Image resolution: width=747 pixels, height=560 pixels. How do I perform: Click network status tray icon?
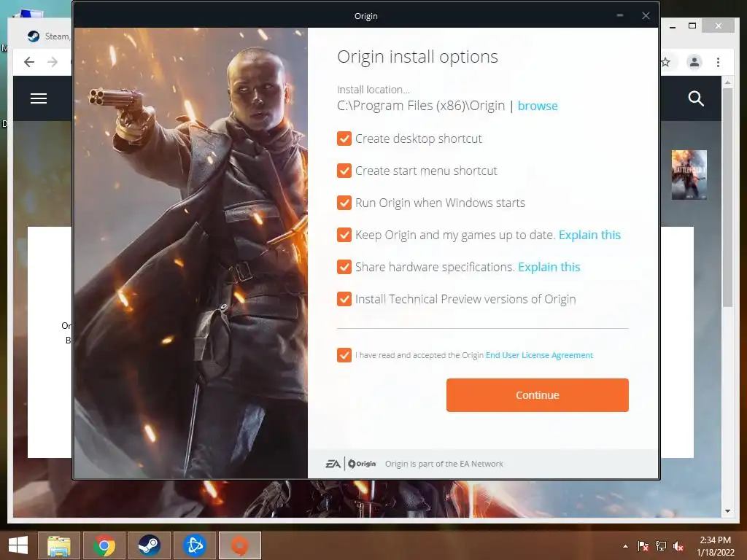[x=661, y=546]
